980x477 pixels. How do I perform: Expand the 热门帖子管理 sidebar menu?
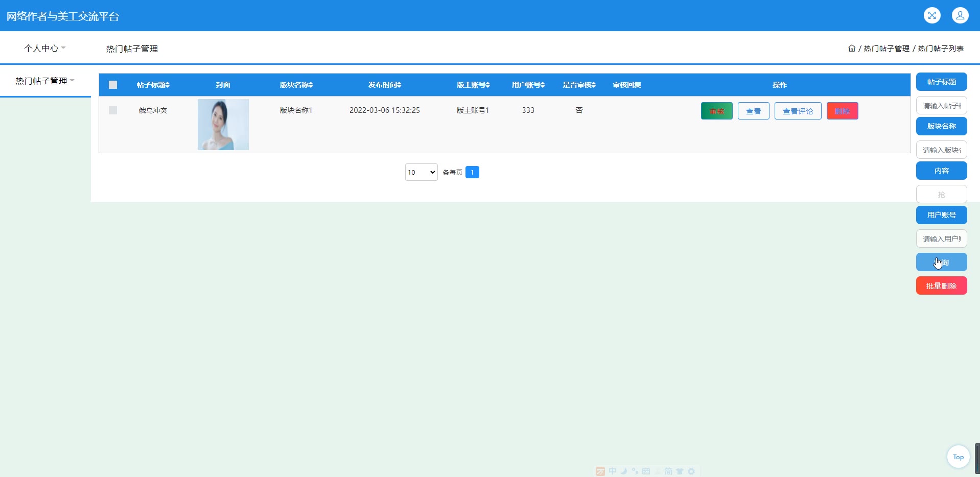coord(45,81)
